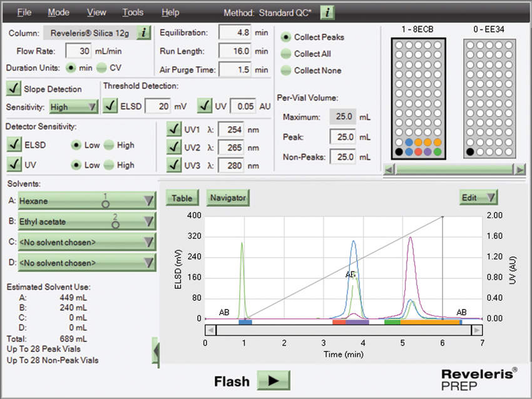Set UV detector sensitivity to High

108,165
